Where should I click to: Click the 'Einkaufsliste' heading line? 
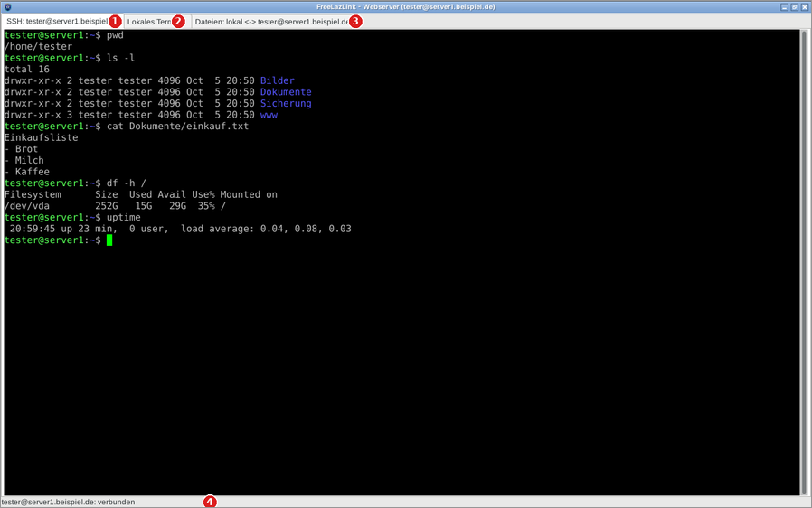pos(41,137)
